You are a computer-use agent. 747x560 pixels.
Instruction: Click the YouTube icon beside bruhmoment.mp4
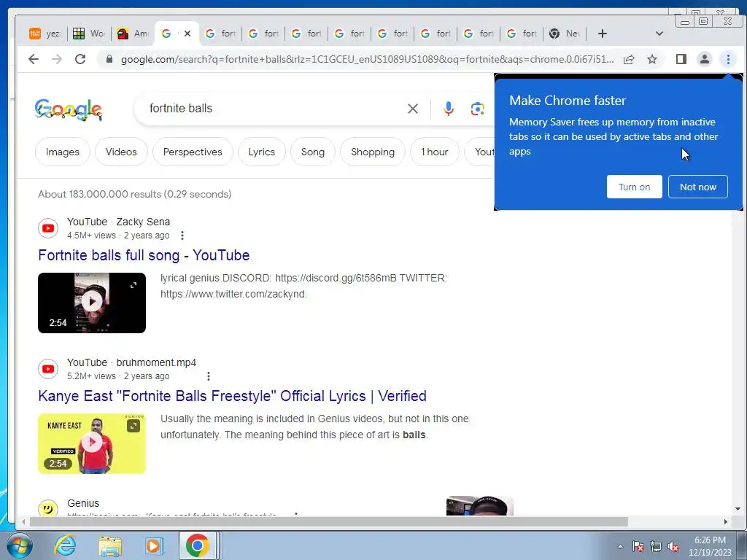coord(48,369)
